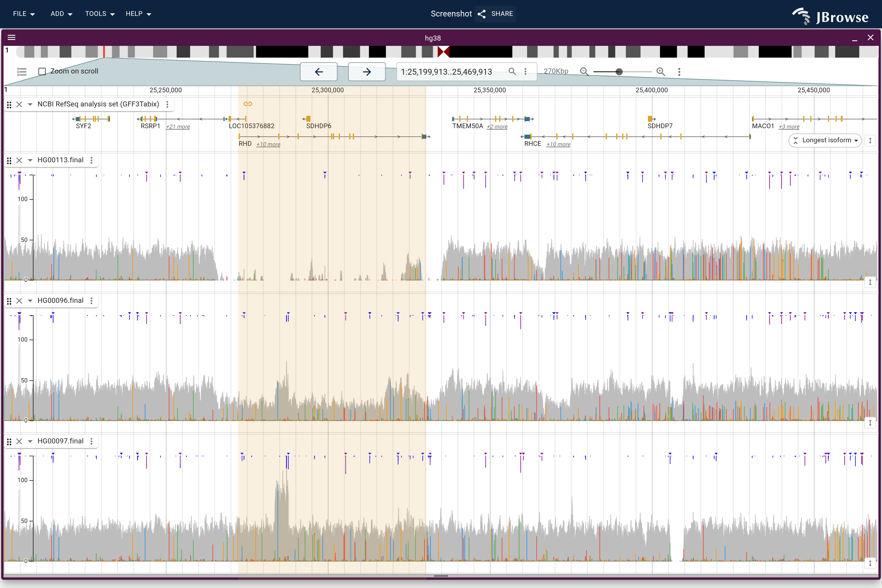Pan left with the back arrow button

point(319,72)
